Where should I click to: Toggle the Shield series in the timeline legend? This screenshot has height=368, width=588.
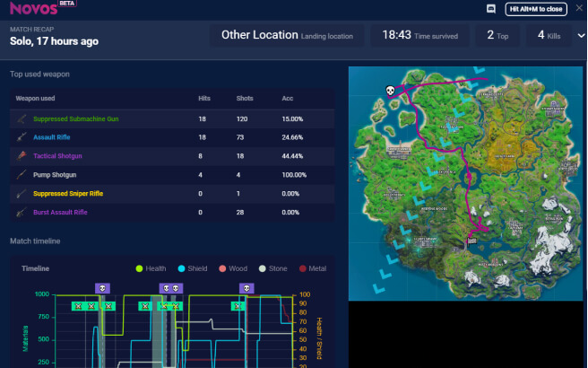click(x=193, y=268)
